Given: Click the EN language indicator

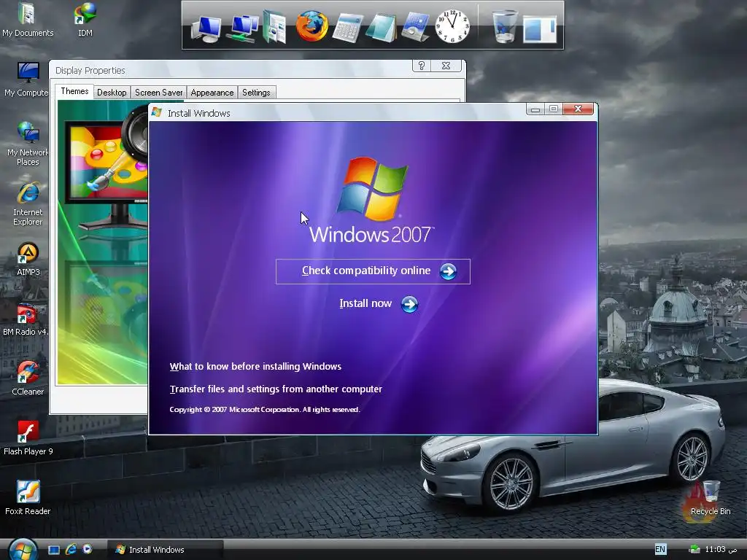Looking at the screenshot, I should point(660,549).
